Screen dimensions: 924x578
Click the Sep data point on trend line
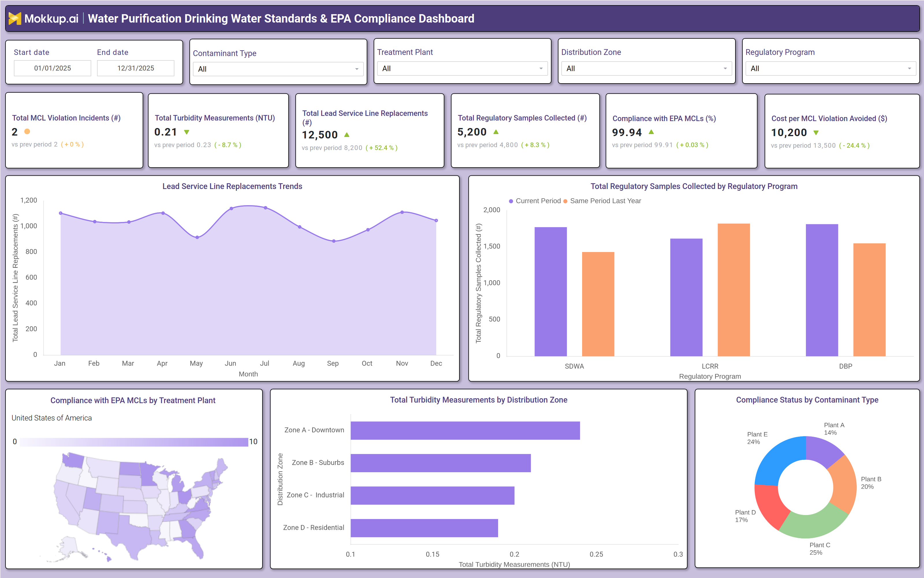pos(334,241)
